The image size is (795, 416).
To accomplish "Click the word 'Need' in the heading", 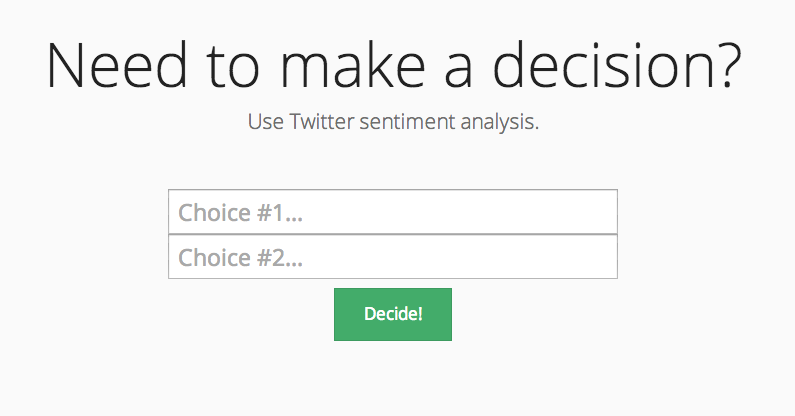I will [x=117, y=66].
